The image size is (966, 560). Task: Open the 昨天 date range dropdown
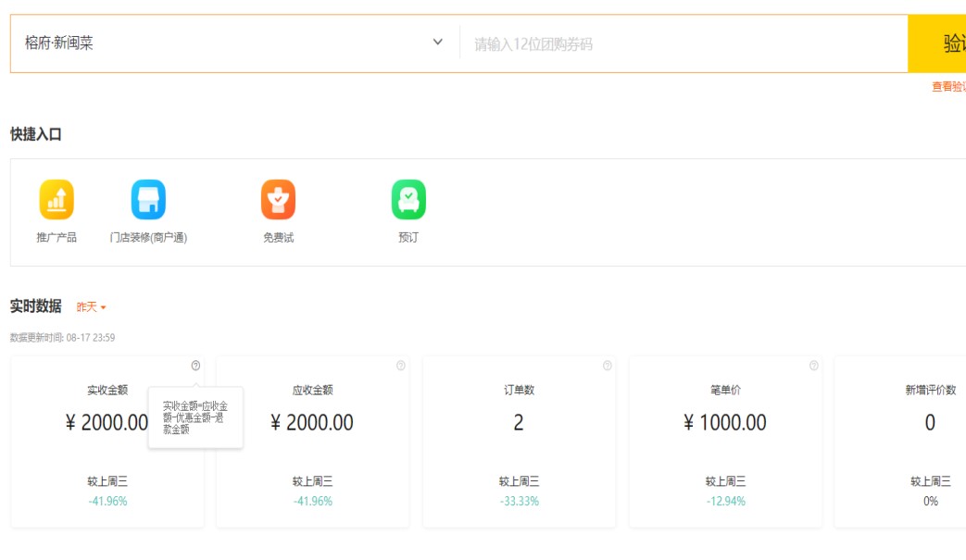pyautogui.click(x=91, y=307)
